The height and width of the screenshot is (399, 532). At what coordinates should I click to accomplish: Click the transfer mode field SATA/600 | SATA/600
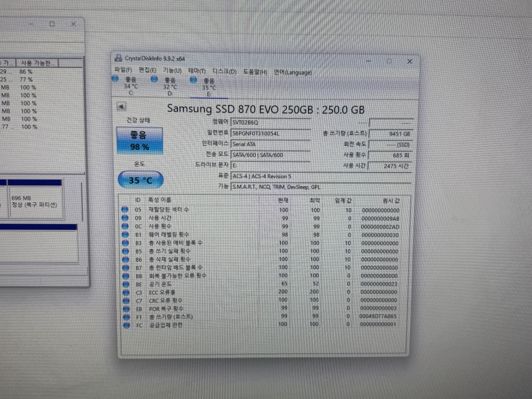pyautogui.click(x=270, y=155)
